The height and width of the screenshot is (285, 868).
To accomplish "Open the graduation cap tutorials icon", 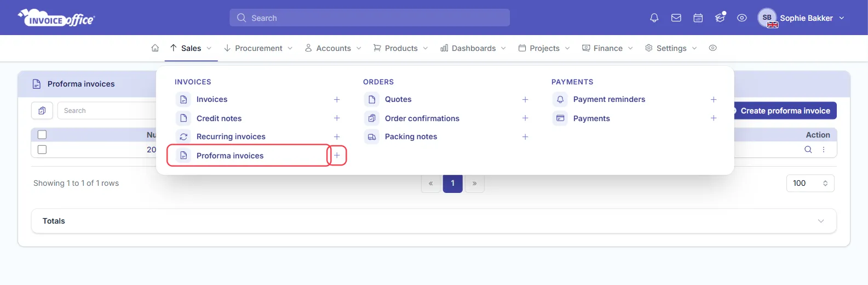I will coord(720,18).
